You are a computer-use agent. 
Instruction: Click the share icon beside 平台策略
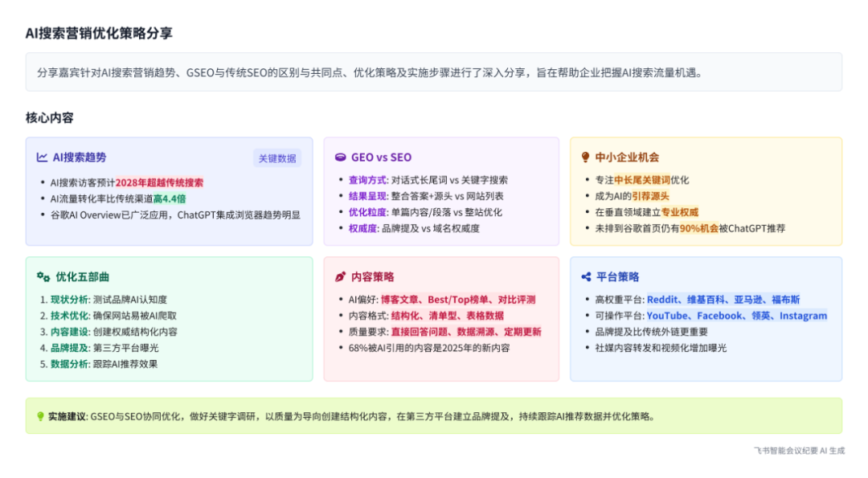coord(586,276)
